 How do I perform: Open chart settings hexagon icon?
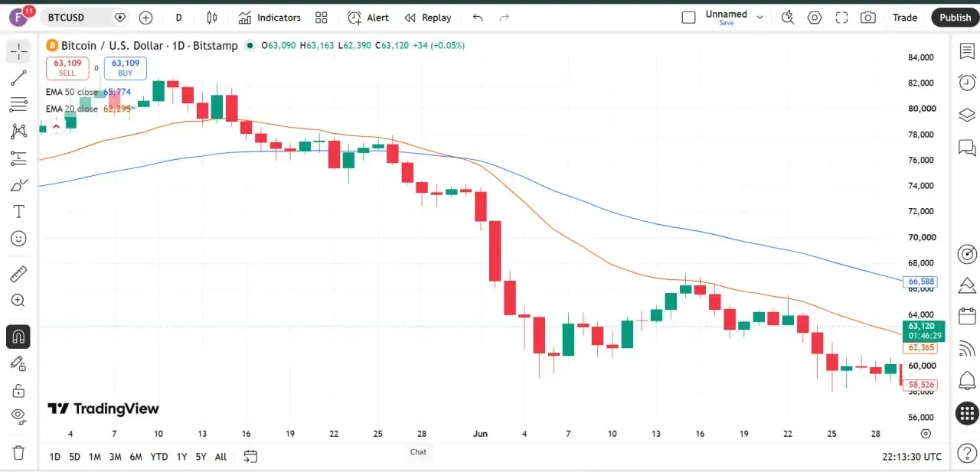click(x=815, y=17)
